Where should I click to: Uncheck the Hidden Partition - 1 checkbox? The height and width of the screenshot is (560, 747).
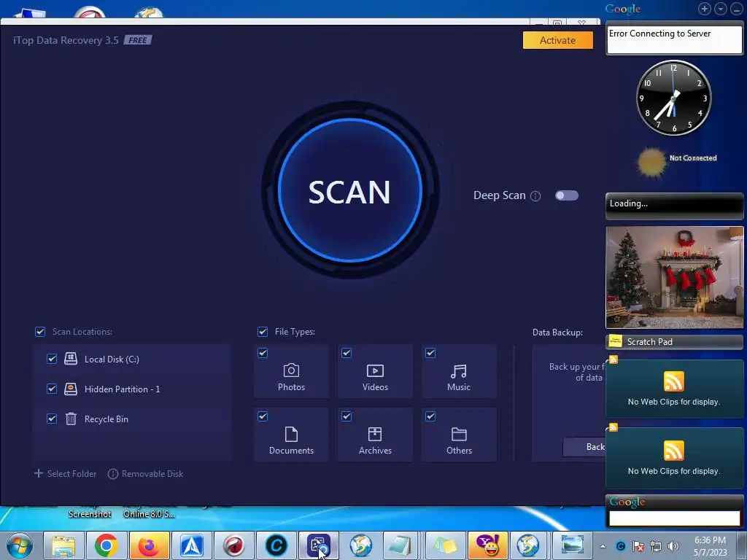52,389
